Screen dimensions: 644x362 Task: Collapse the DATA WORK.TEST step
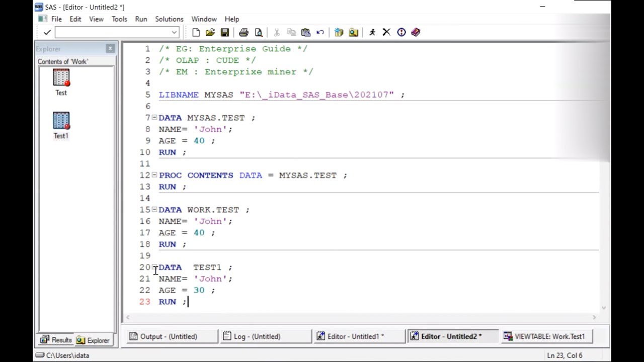pyautogui.click(x=154, y=209)
